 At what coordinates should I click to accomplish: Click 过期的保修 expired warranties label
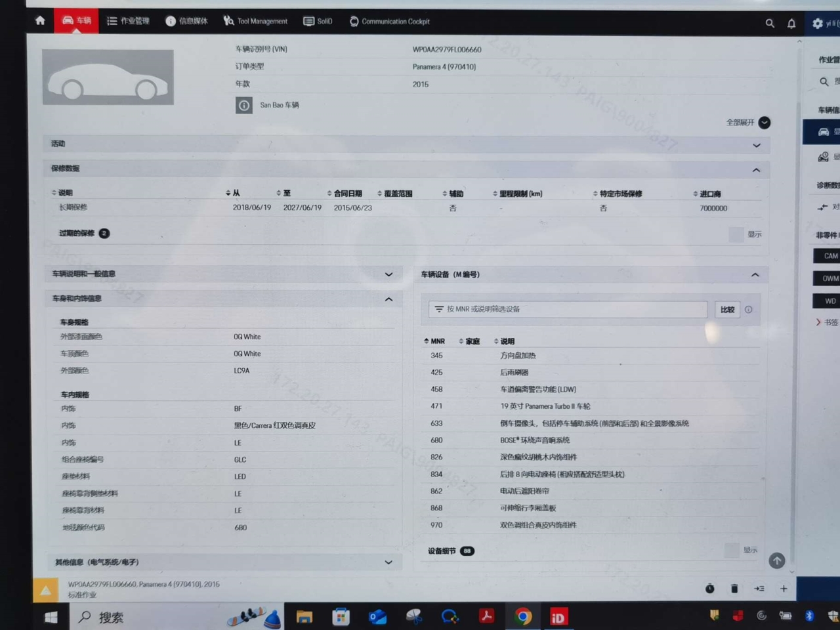click(77, 233)
